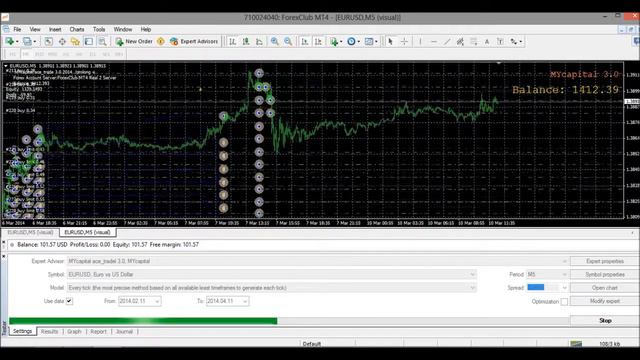
Task: Toggle the Navigator folder-star icon
Action: (x=75, y=41)
